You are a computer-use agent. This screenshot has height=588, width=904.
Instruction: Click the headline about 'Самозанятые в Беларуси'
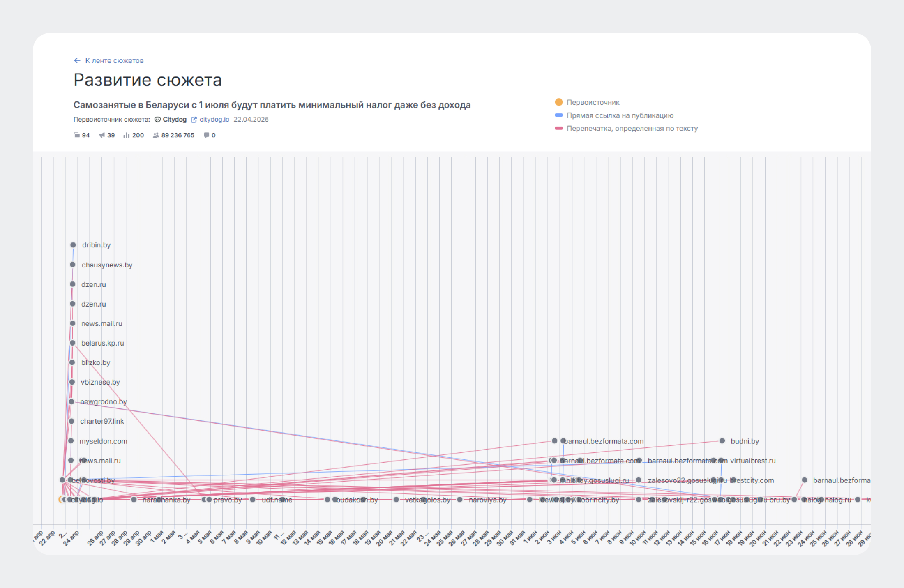click(x=272, y=105)
